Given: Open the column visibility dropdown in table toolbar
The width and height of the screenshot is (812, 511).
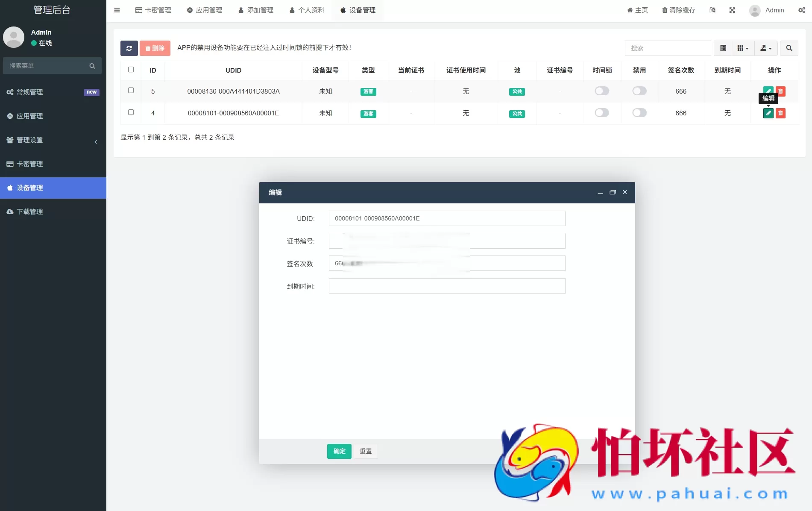Looking at the screenshot, I should pyautogui.click(x=743, y=48).
